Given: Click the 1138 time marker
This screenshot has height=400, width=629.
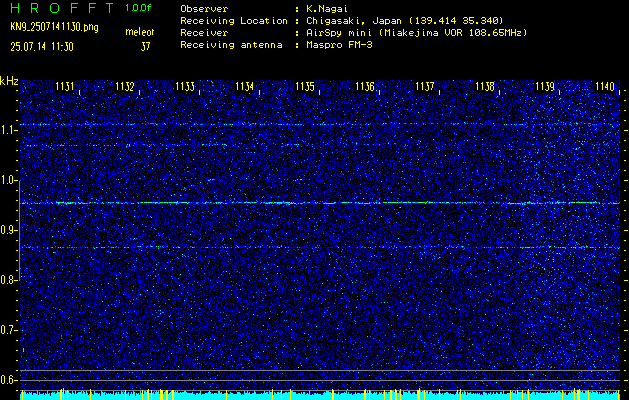Looking at the screenshot, I should [x=485, y=87].
